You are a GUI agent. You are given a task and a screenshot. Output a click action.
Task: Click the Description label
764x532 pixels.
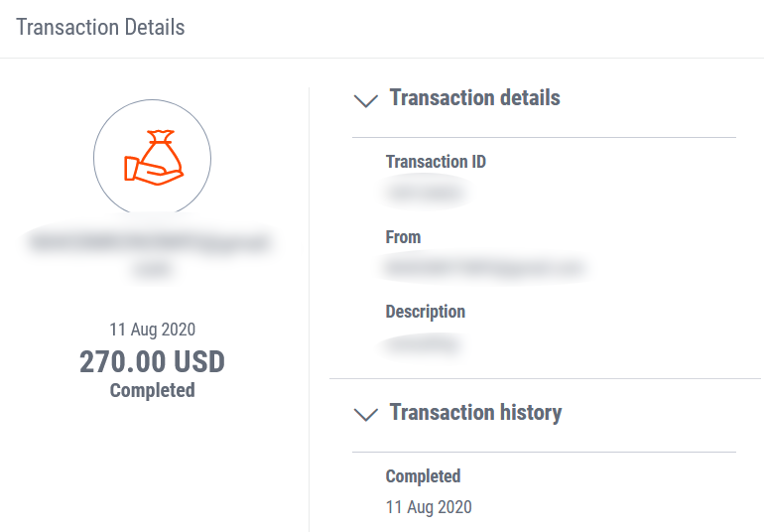[x=426, y=312]
